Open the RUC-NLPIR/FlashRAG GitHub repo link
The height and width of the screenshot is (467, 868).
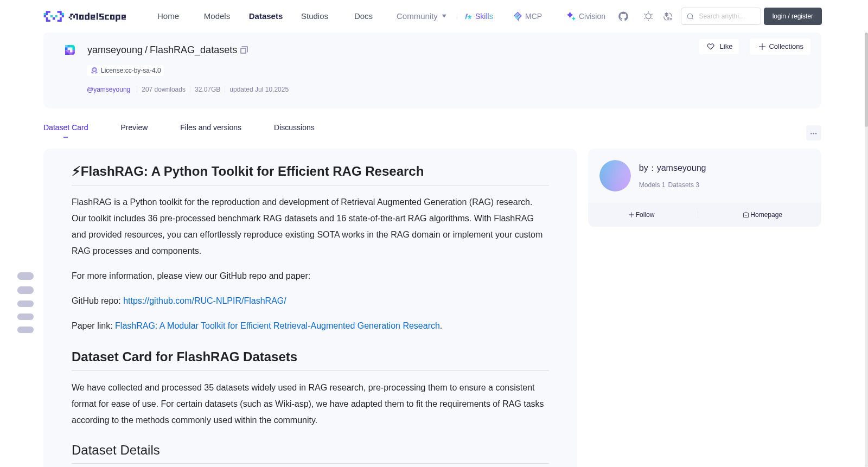[205, 300]
